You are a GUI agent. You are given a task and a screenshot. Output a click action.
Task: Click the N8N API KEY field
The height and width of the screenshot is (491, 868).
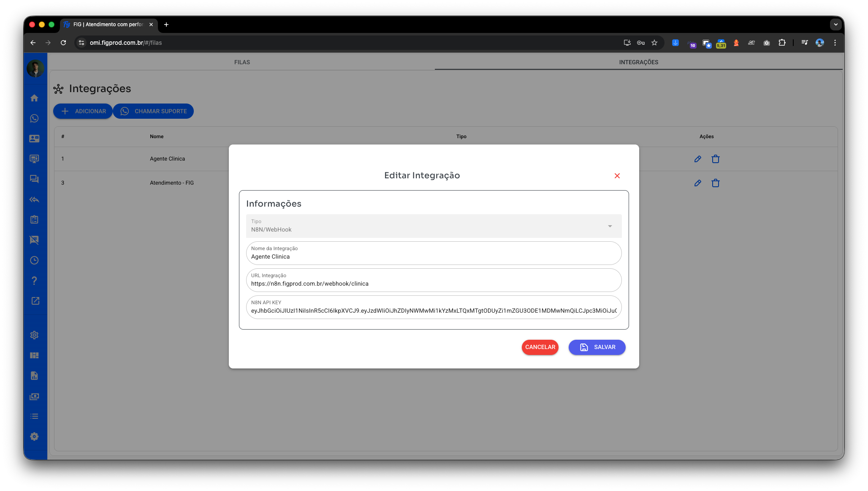point(434,311)
